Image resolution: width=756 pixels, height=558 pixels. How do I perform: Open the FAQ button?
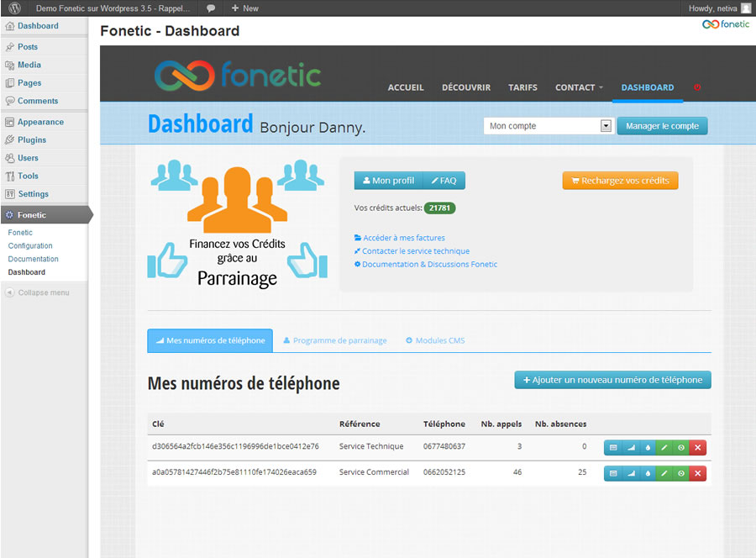coord(444,181)
